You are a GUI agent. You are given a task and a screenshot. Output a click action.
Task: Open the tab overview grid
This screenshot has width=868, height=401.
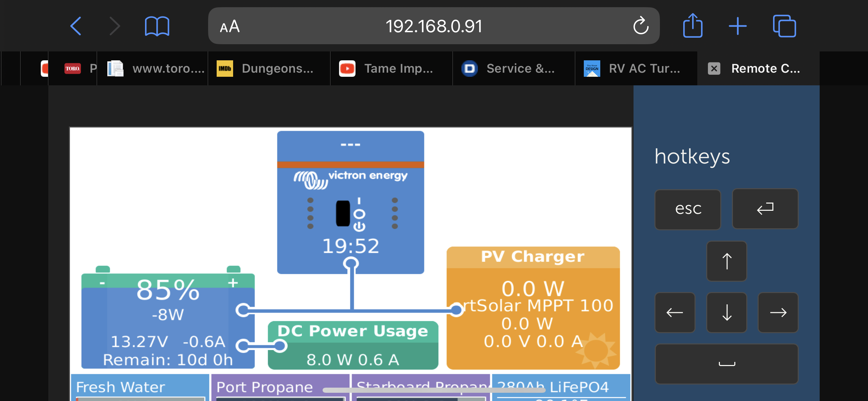tap(784, 26)
